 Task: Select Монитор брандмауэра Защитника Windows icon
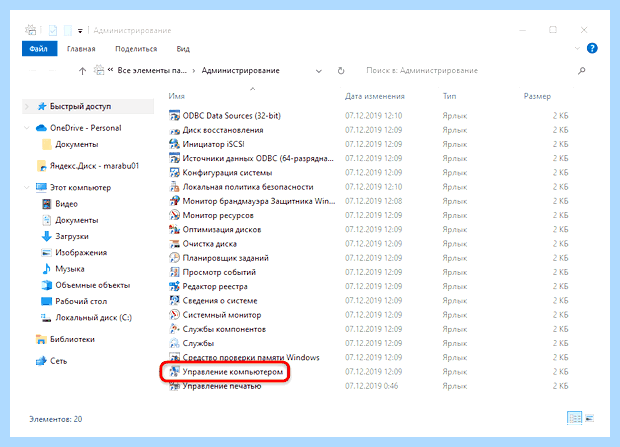point(174,201)
